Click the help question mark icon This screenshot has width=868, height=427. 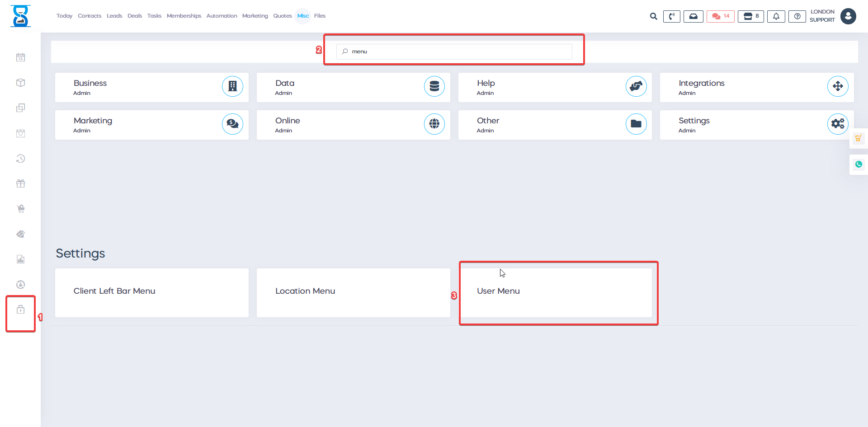(797, 16)
